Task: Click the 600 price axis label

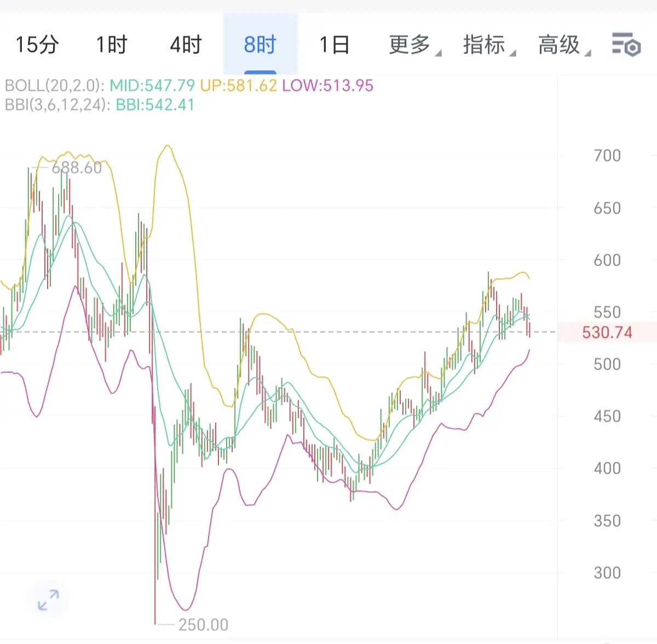Action: (x=607, y=260)
